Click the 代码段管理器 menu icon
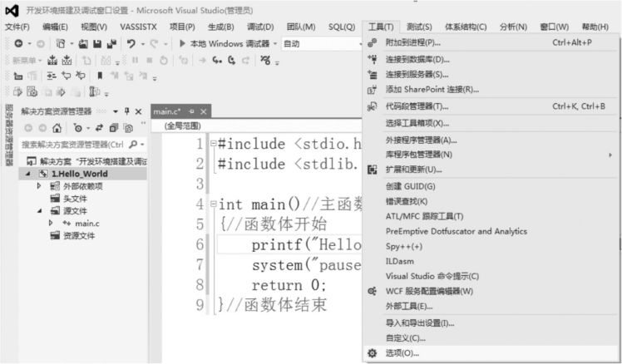The image size is (622, 364). pos(372,106)
